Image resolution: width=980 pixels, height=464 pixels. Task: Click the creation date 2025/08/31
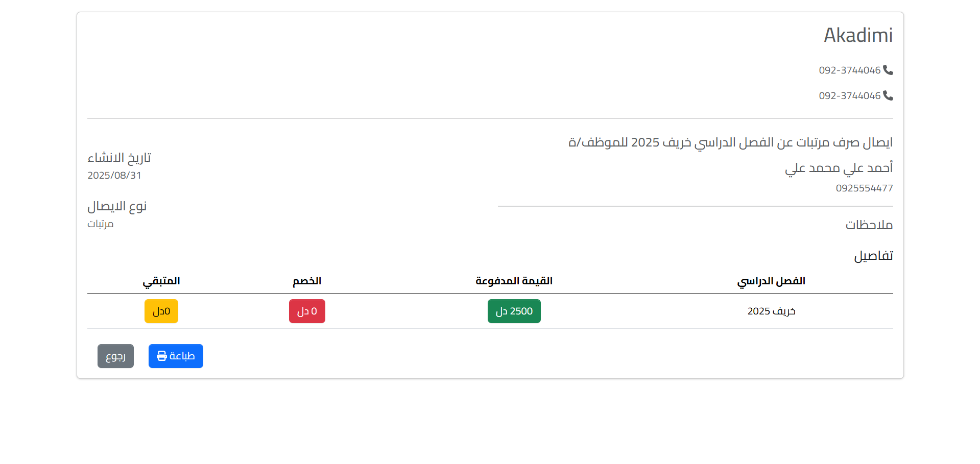click(x=114, y=175)
